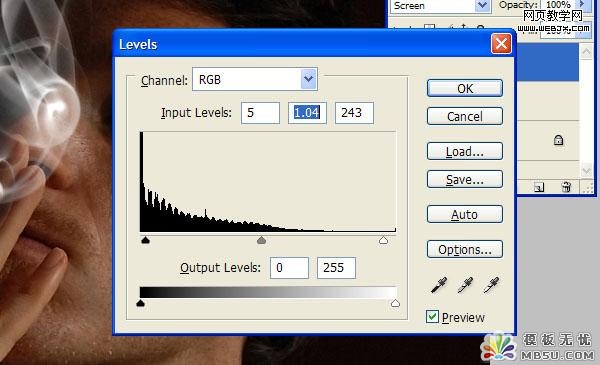Screen dimensions: 600x365
Task: Click the gray midtone input slider
Action: click(261, 240)
